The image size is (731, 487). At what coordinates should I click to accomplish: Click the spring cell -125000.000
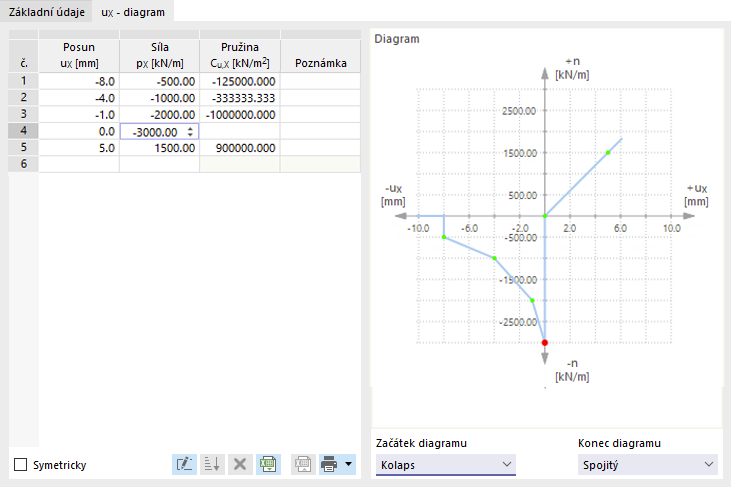coord(240,81)
